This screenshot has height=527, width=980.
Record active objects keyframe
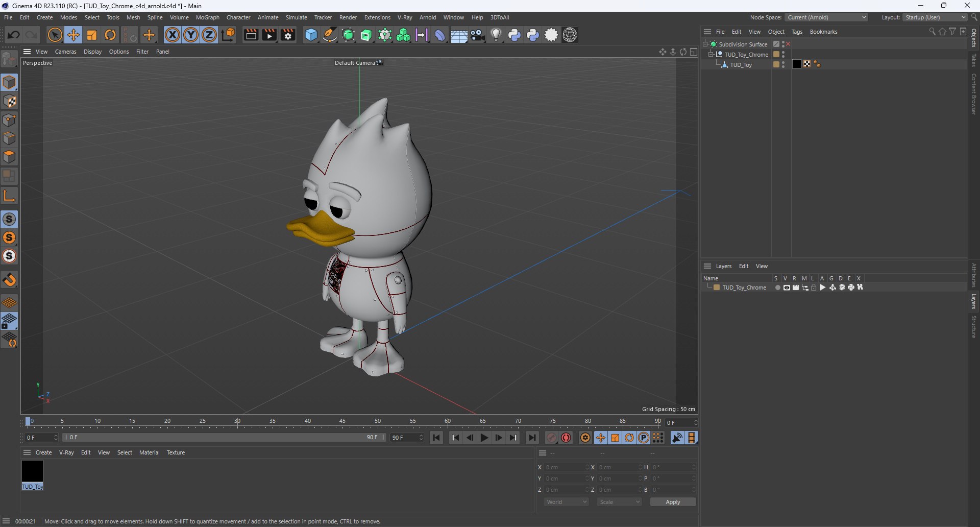pos(552,438)
